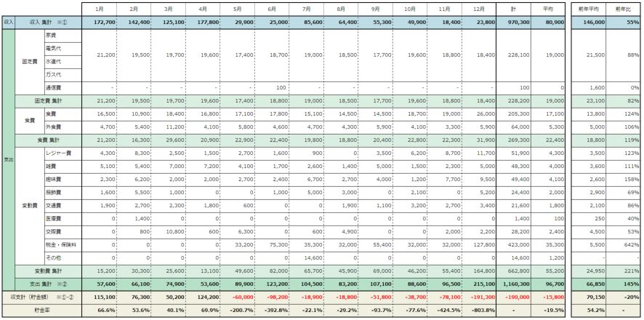Click the 収支計(貯金額) row label
This screenshot has width=644, height=320.
point(41,297)
